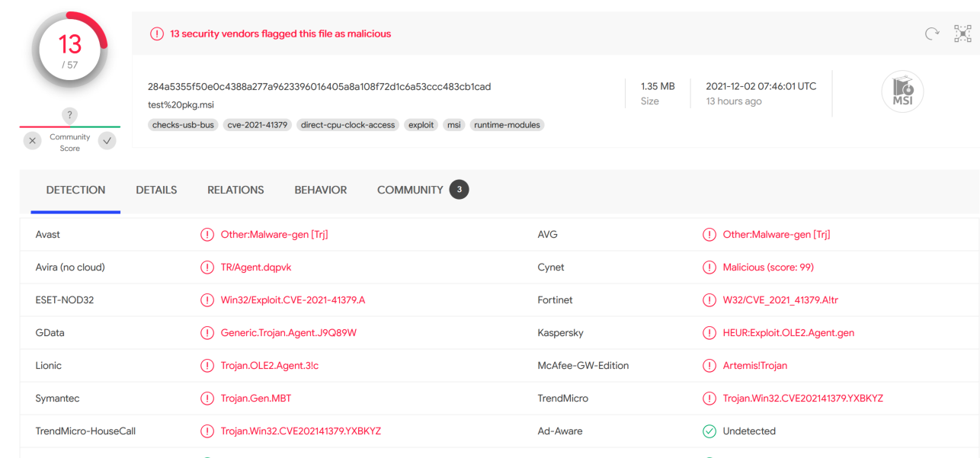Click the warning icon in Cynet row
This screenshot has width=980, height=458.
pos(709,267)
